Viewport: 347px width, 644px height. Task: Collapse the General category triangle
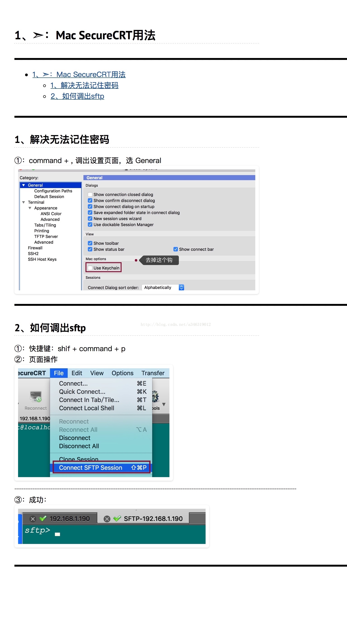coord(23,185)
